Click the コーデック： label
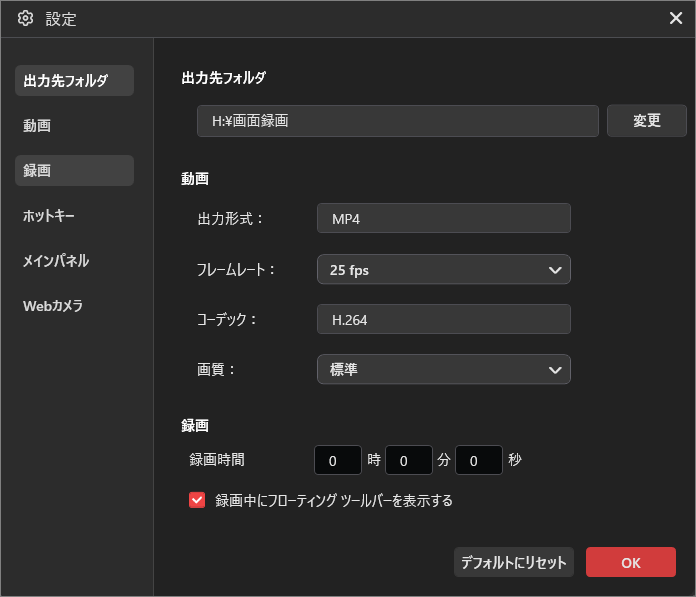The height and width of the screenshot is (597, 696). click(x=226, y=320)
